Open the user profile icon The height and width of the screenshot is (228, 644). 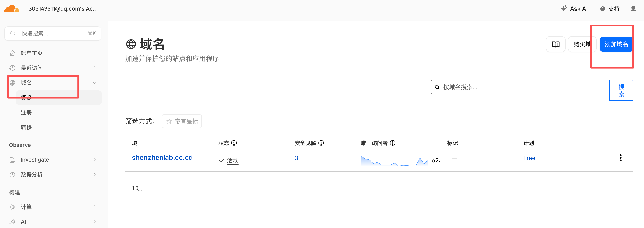click(633, 9)
